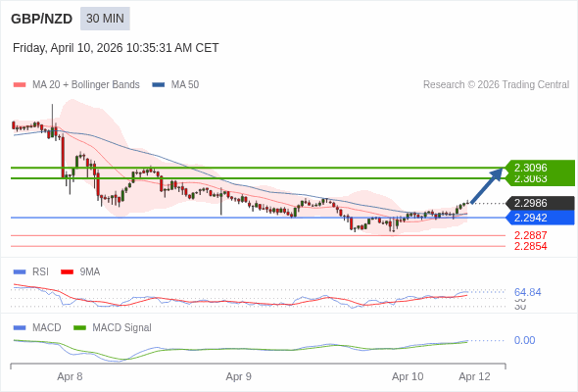The image size is (578, 392).
Task: Click the 2.2887 support price value
Action: 530,235
